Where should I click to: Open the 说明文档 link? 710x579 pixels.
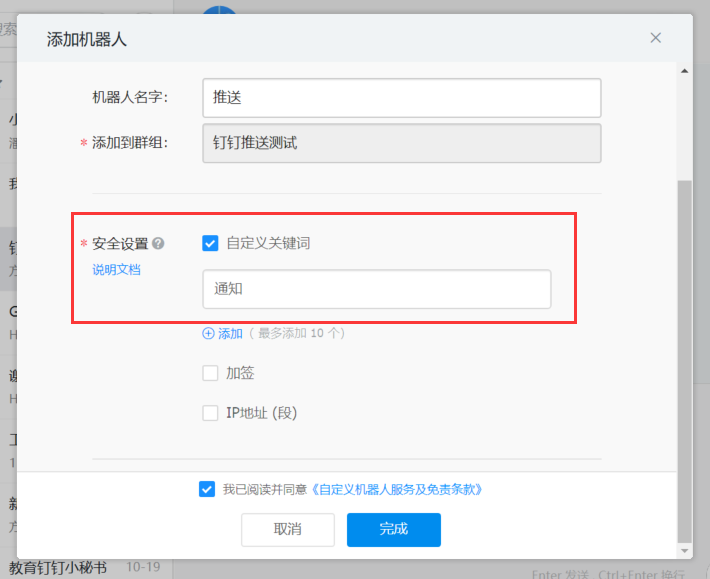(117, 269)
